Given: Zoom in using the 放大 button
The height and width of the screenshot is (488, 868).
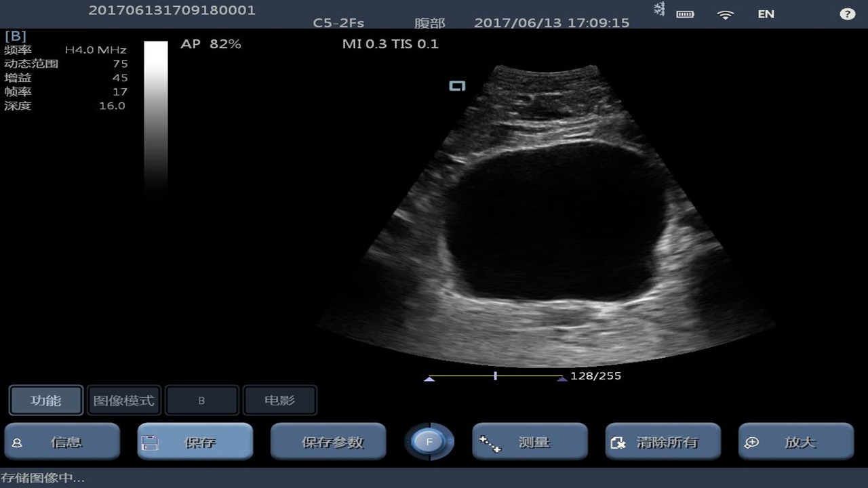Looking at the screenshot, I should 795,443.
